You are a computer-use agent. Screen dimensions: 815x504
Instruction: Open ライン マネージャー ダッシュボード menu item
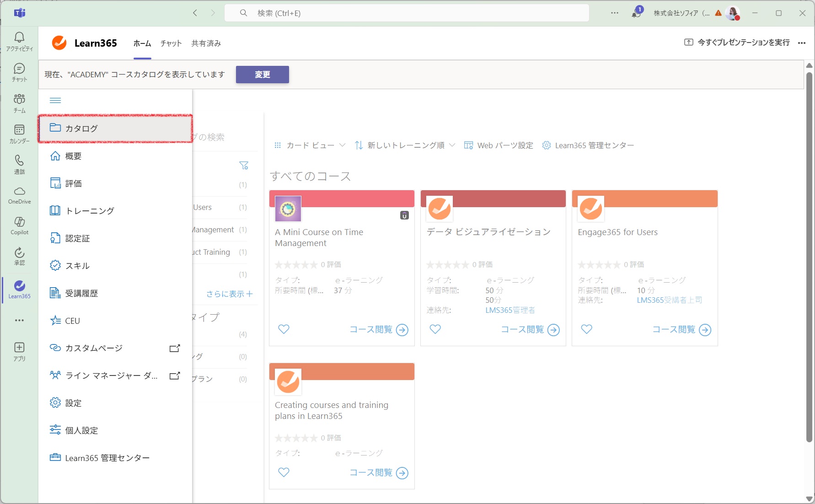click(115, 375)
